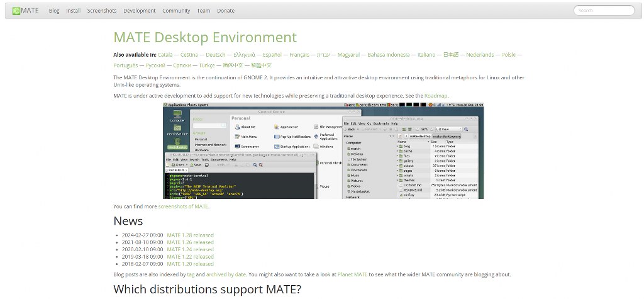
Task: Click the 'Also available in:' label
Action: point(135,55)
